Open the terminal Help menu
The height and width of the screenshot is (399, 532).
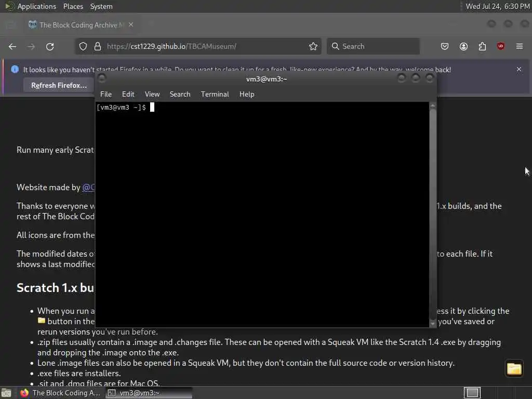click(247, 95)
